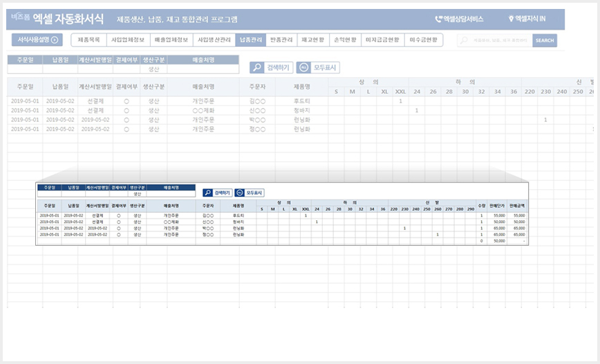The image size is (600, 364).
Task: Click the blue SEARCH button
Action: point(545,40)
